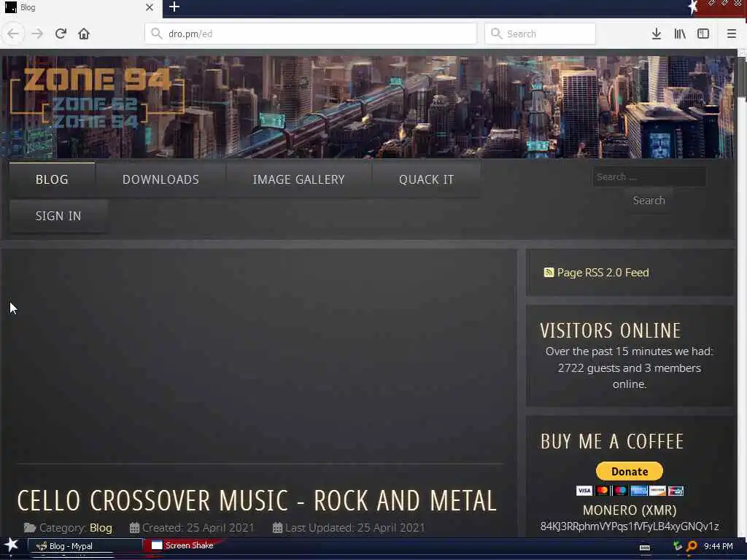Open the Page RSS 2.0 Feed link
The width and height of the screenshot is (747, 560).
[x=603, y=273]
